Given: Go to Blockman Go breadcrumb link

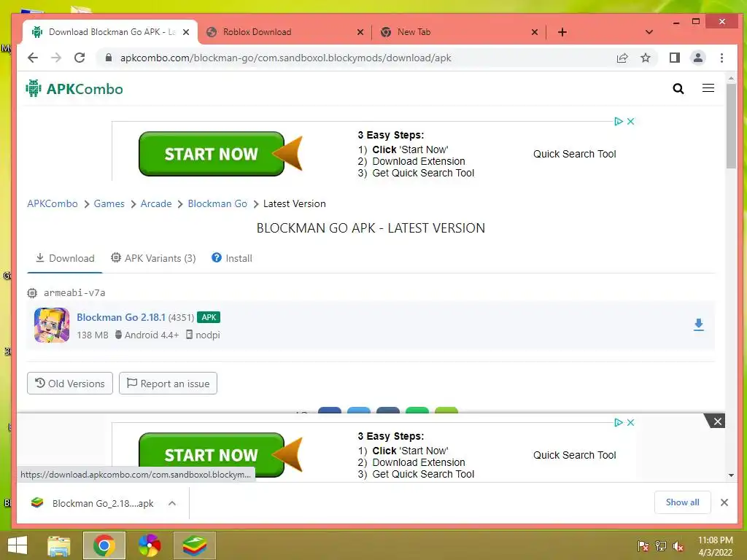Looking at the screenshot, I should coord(217,204).
